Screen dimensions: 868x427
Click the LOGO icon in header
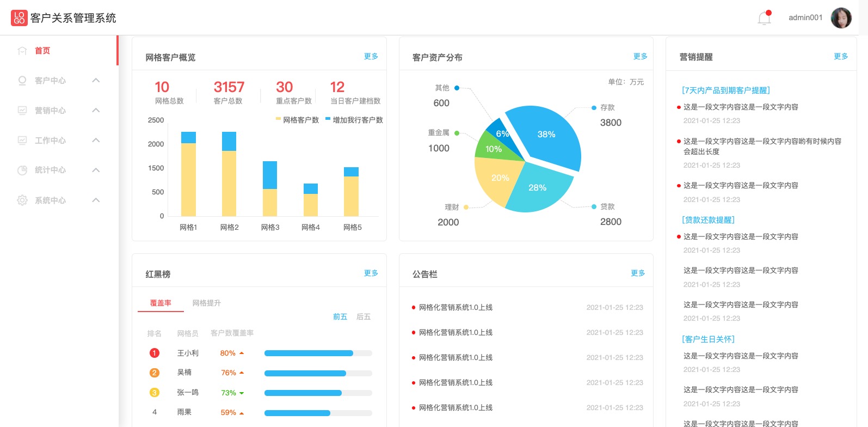tap(19, 18)
